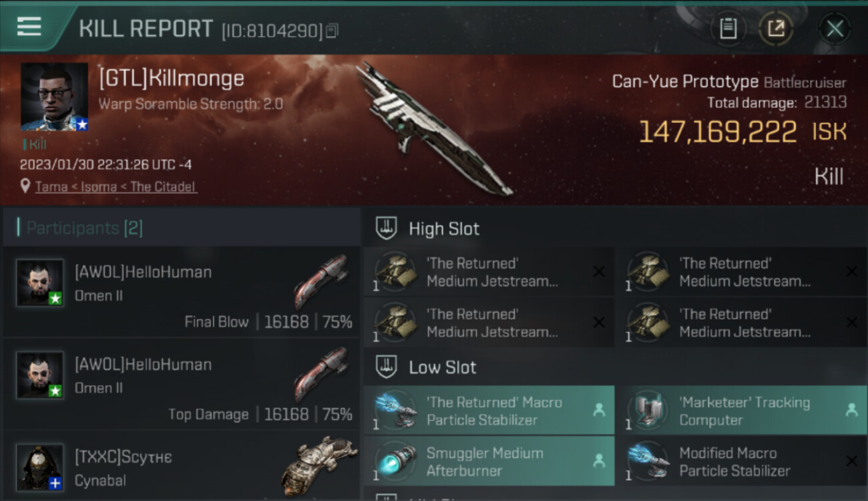View Killmonge pilot portrait

[x=54, y=97]
